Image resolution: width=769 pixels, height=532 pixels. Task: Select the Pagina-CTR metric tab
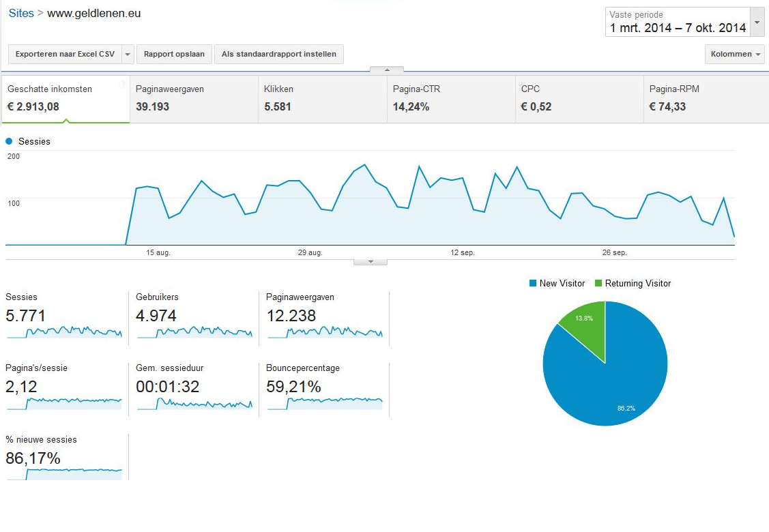click(x=451, y=99)
